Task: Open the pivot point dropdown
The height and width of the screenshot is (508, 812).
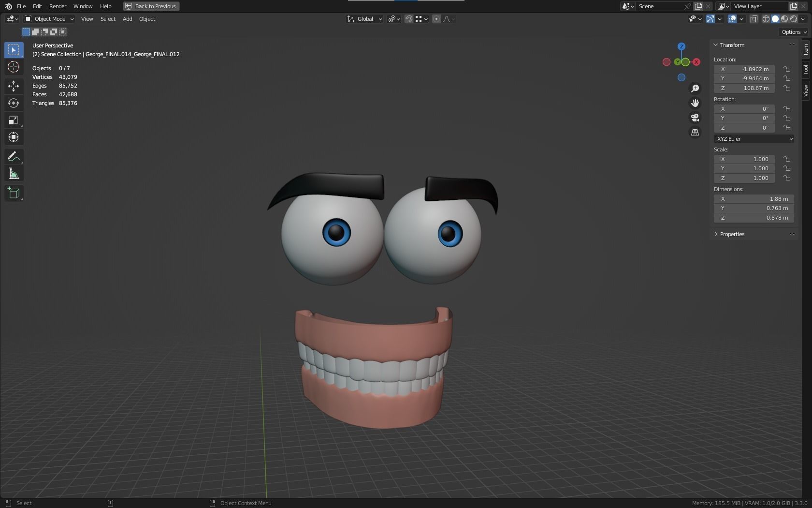Action: click(x=394, y=19)
